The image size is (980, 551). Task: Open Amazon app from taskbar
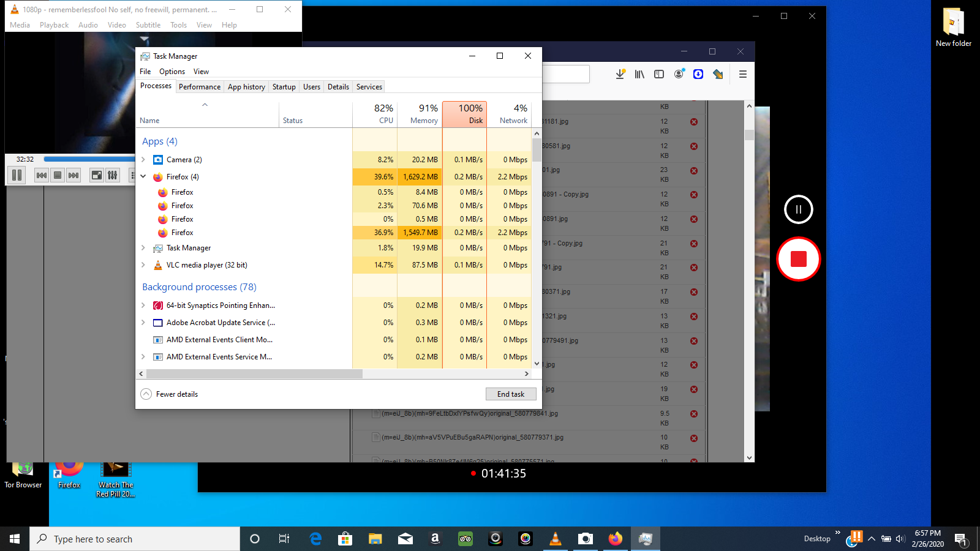tap(435, 539)
